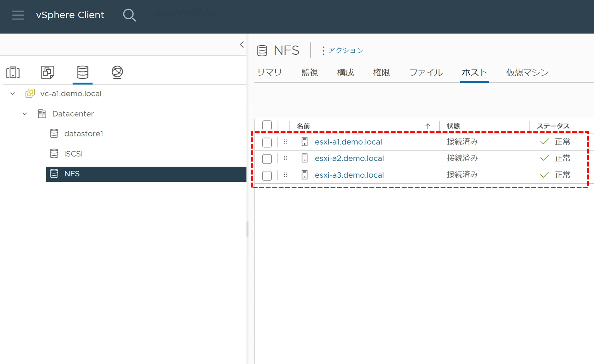Open the esxi-a3.demo.local host link
Image resolution: width=594 pixels, height=364 pixels.
pos(349,175)
